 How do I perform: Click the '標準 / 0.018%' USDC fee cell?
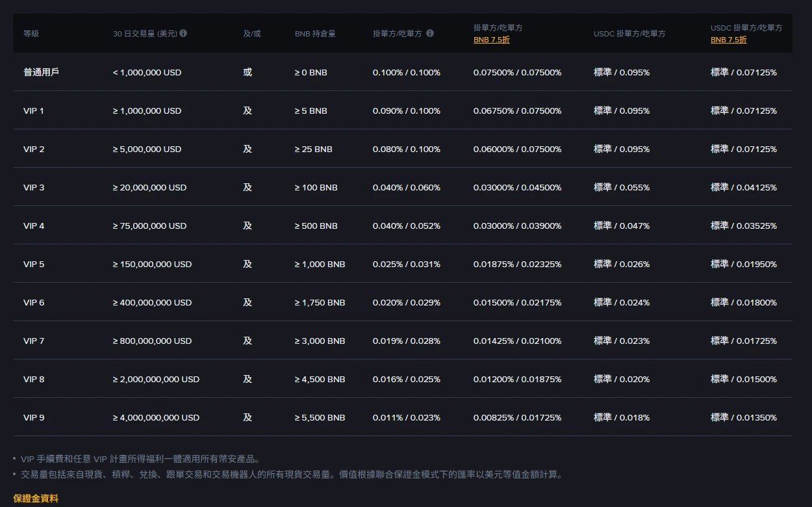(x=622, y=417)
